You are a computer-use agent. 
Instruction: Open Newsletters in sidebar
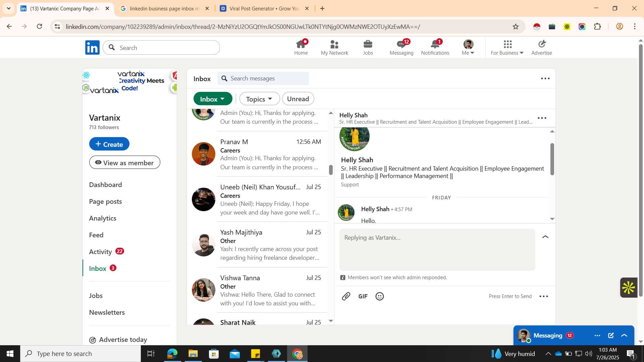(x=107, y=312)
